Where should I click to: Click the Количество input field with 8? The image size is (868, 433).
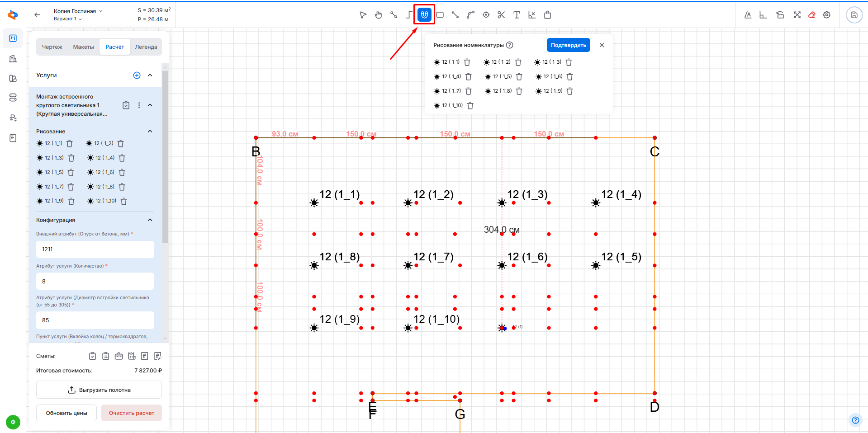point(95,281)
